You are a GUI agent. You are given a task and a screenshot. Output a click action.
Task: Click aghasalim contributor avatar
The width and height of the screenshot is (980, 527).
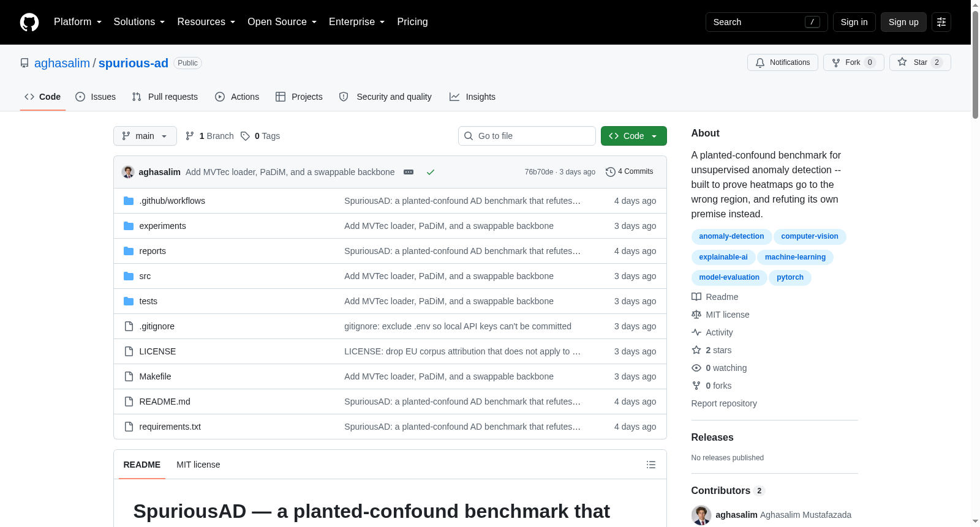[x=701, y=515]
